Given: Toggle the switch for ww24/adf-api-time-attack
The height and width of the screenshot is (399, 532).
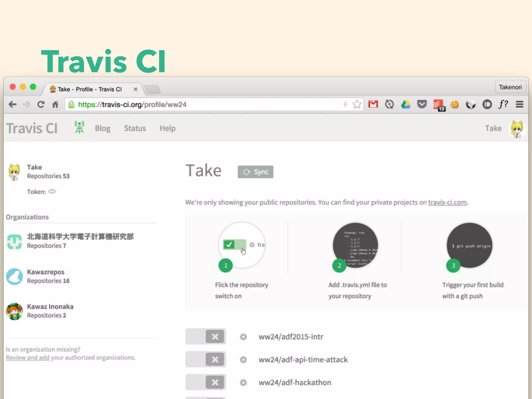Looking at the screenshot, I should click(x=205, y=359).
